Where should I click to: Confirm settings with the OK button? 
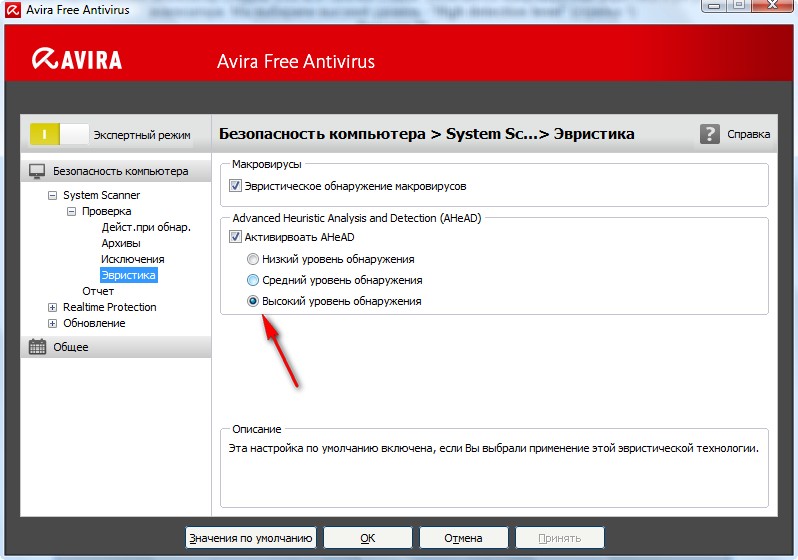pos(367,538)
